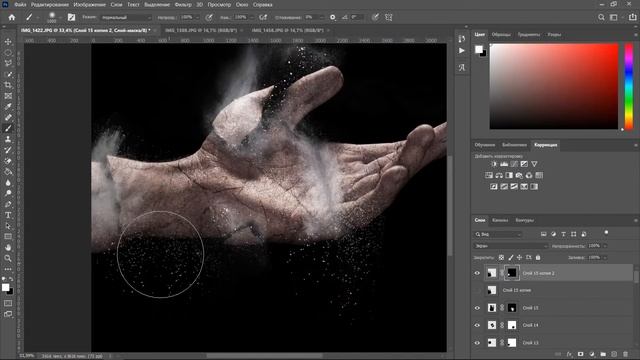Select the Hand tool
Viewport: 640px width, 360px height.
[8, 247]
